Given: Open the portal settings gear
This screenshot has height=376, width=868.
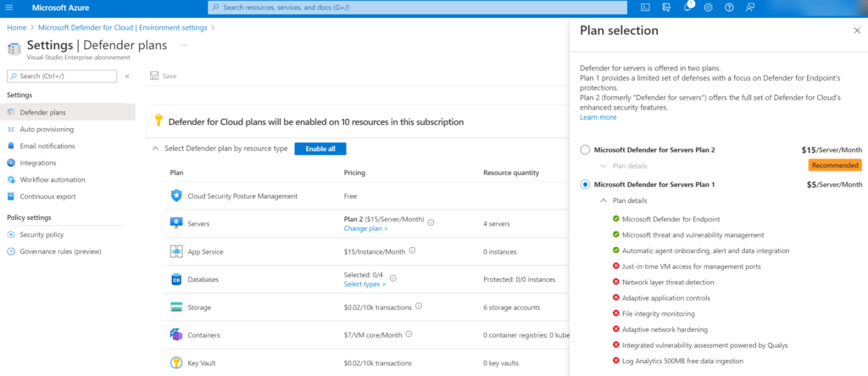Looking at the screenshot, I should tap(708, 8).
